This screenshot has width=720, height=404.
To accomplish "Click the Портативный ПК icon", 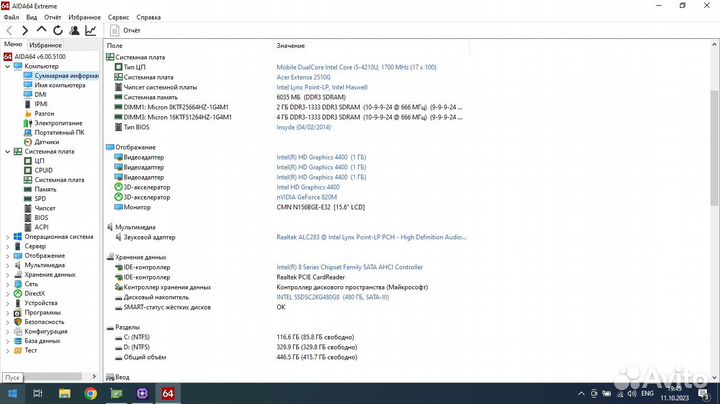I will 28,132.
